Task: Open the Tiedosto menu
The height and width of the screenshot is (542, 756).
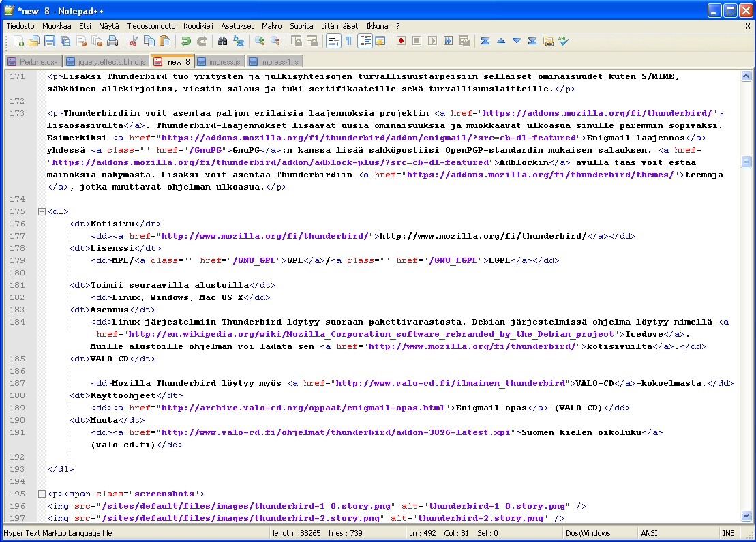Action: tap(20, 26)
